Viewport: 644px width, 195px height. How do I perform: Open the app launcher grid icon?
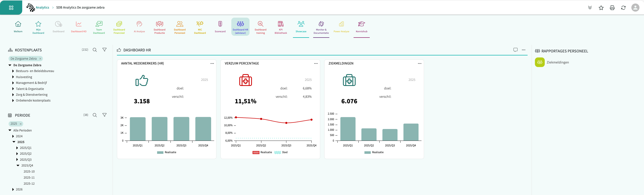11,8
